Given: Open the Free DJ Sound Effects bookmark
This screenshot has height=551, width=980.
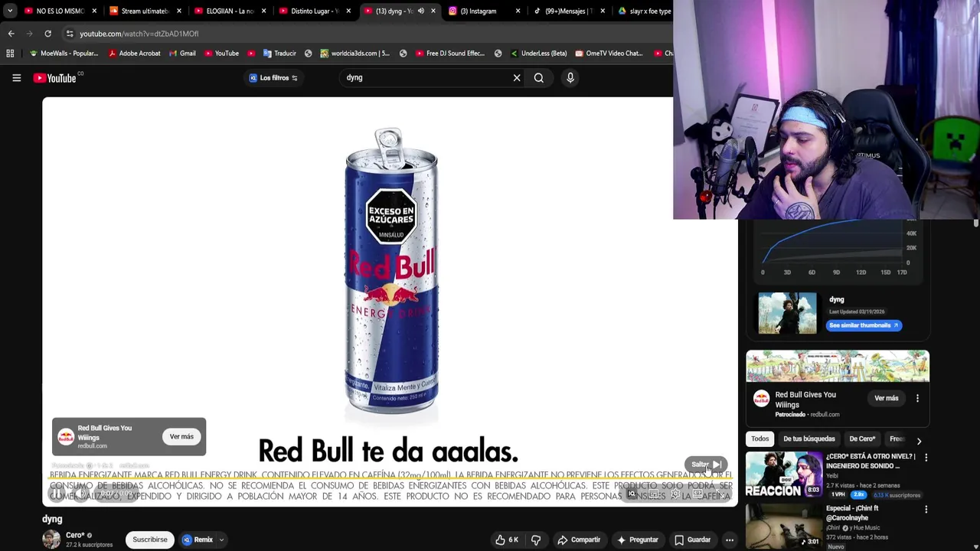Looking at the screenshot, I should [450, 54].
